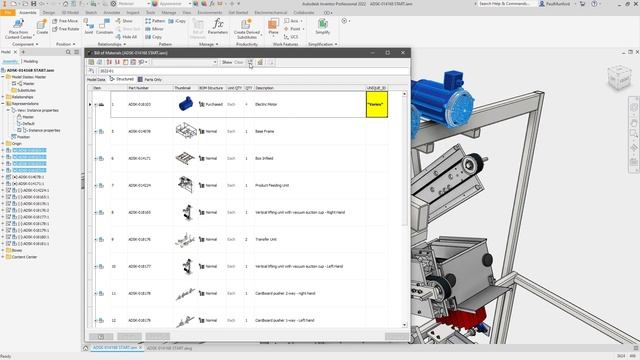Screen dimensions: 640x360
Task: Click the first icon in BOM toolbar
Action: 91,62
